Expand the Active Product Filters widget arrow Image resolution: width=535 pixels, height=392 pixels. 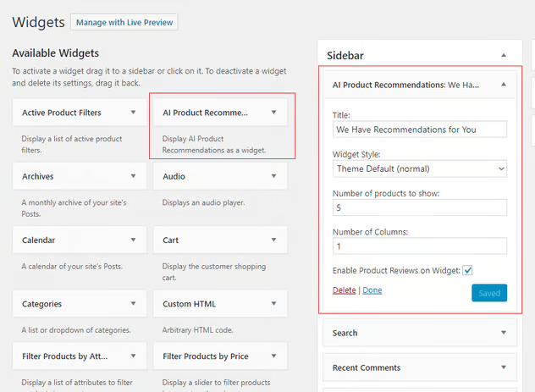[133, 112]
